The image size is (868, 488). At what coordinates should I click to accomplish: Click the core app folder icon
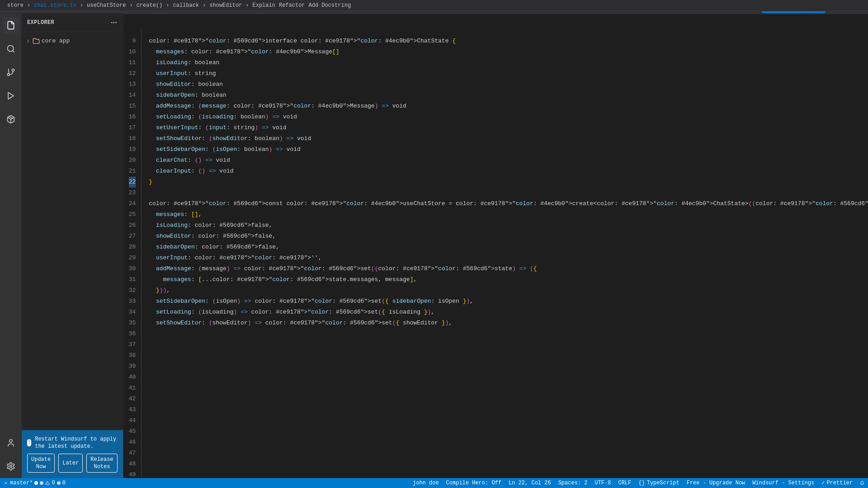pyautogui.click(x=36, y=41)
